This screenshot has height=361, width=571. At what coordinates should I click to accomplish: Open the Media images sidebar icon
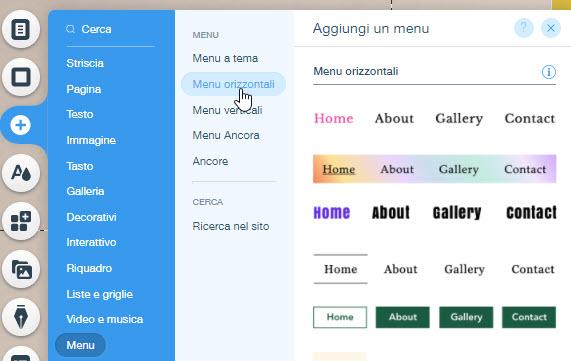pos(21,269)
